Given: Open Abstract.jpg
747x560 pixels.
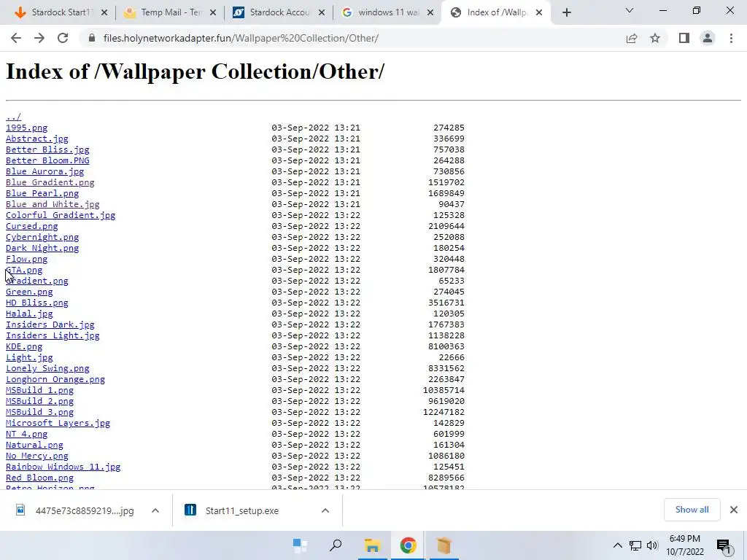Looking at the screenshot, I should tap(36, 139).
